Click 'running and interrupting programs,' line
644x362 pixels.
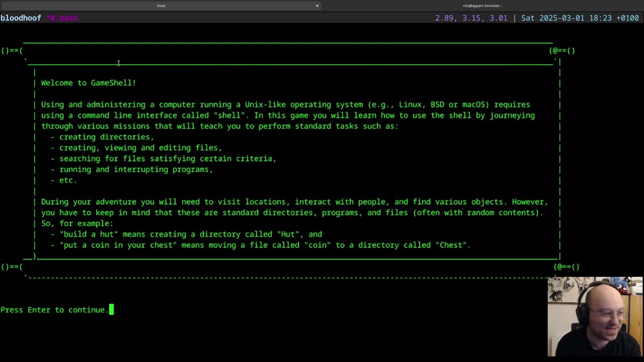point(132,169)
